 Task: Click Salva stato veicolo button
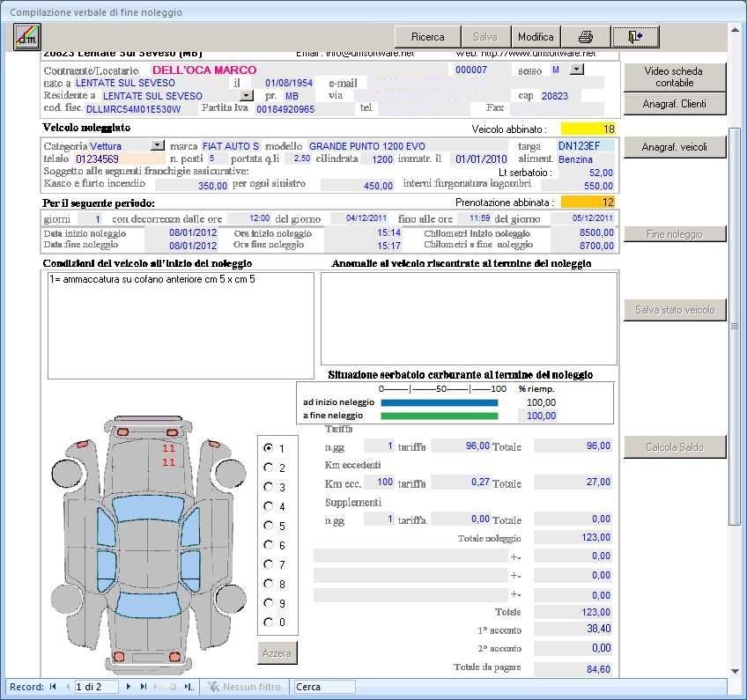coord(674,310)
